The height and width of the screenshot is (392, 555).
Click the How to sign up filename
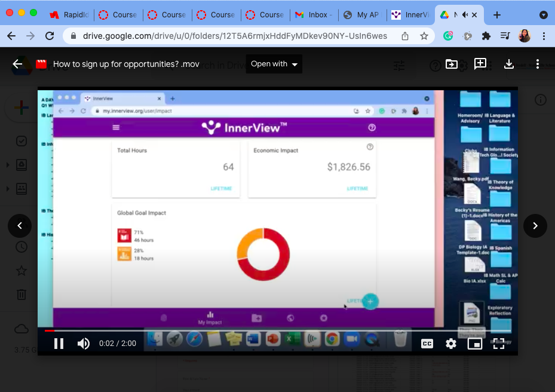click(126, 64)
